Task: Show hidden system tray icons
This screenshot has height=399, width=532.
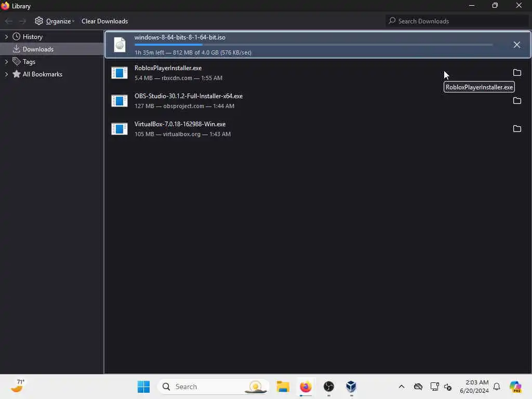Action: tap(402, 387)
